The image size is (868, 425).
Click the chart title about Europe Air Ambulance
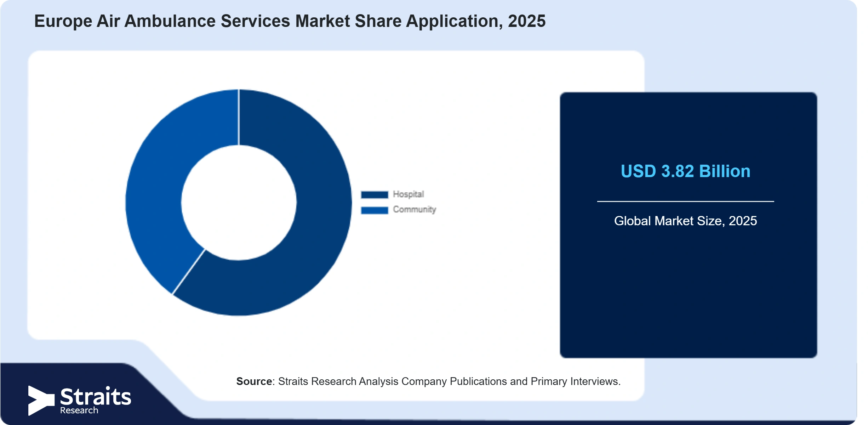click(x=290, y=21)
